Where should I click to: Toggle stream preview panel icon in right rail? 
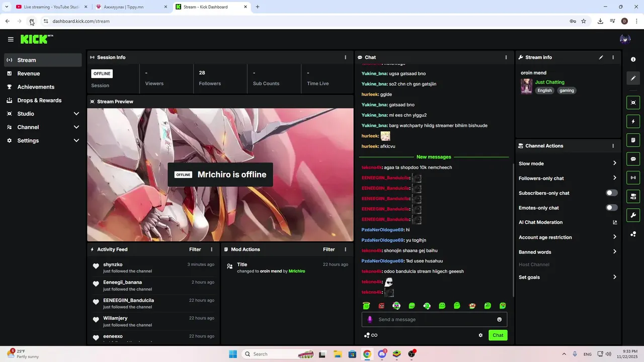pos(633,103)
